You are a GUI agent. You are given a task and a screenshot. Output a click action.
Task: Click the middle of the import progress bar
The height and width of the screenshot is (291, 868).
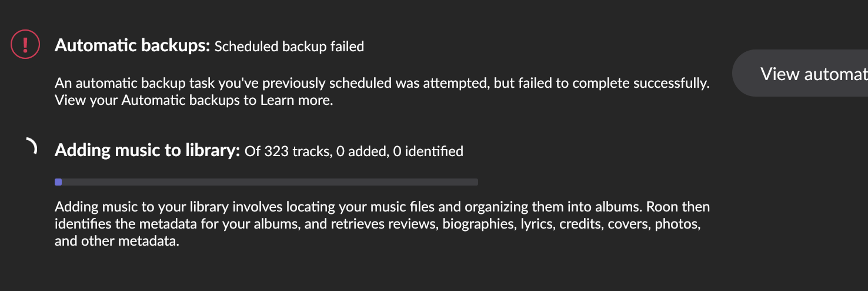click(266, 182)
